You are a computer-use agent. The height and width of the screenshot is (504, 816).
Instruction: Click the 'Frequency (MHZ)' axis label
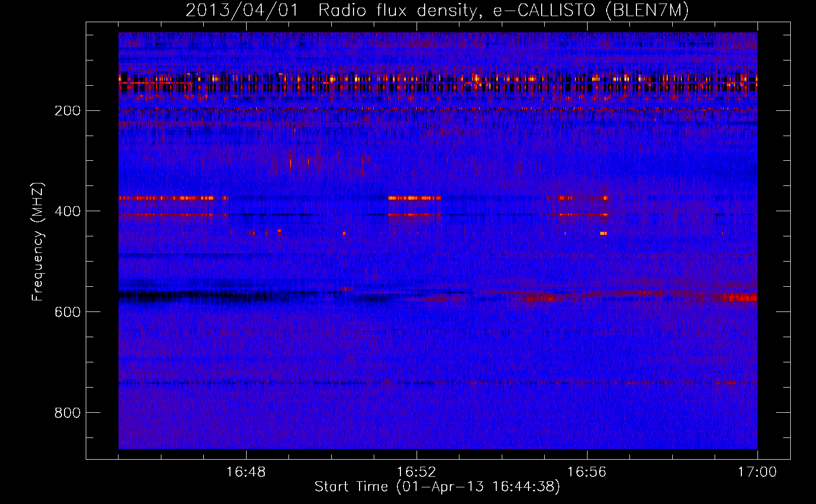tap(38, 242)
